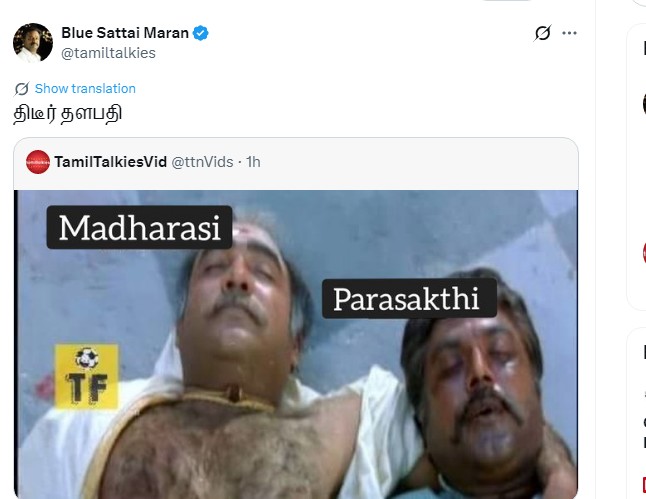Open the Grok explain icon beside the More button

(542, 33)
